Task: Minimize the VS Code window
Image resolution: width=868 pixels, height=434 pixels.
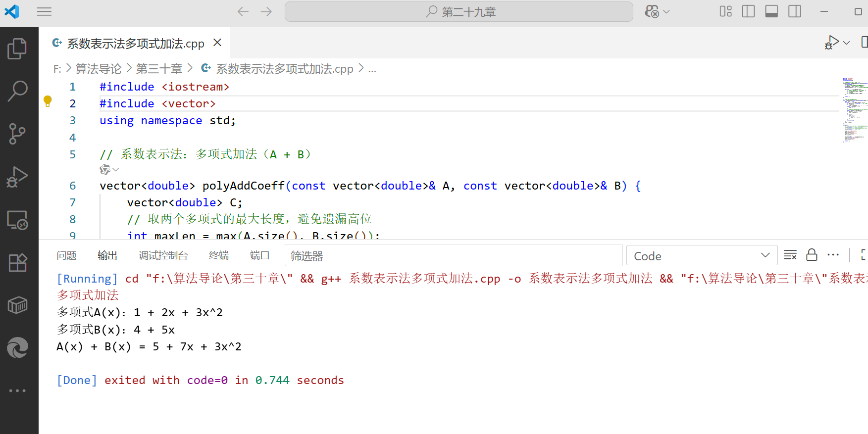Action: [x=824, y=11]
